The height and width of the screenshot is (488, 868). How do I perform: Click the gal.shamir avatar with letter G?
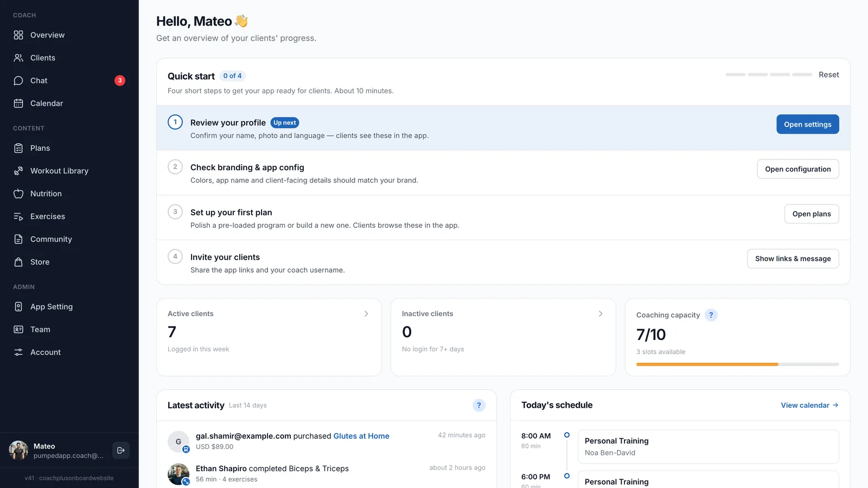point(178,441)
